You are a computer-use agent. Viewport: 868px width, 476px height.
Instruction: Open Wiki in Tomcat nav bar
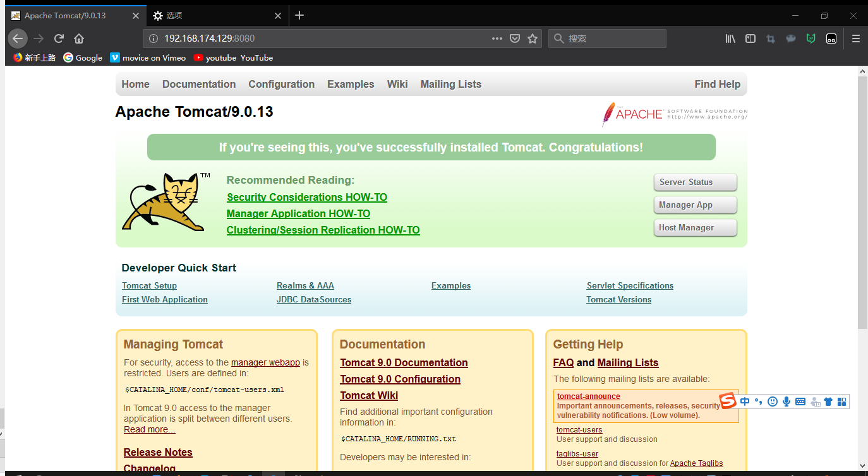[397, 84]
